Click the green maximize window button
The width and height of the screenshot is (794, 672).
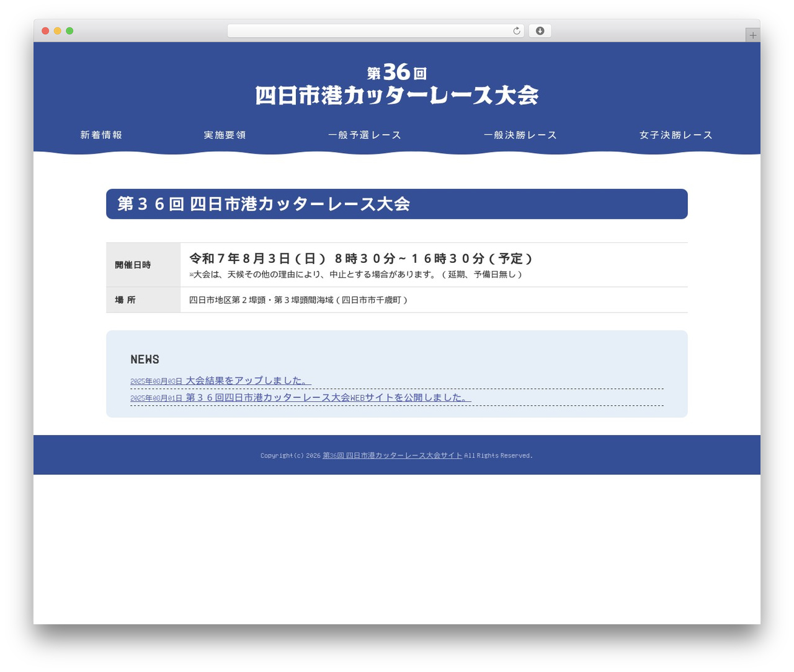click(x=69, y=31)
